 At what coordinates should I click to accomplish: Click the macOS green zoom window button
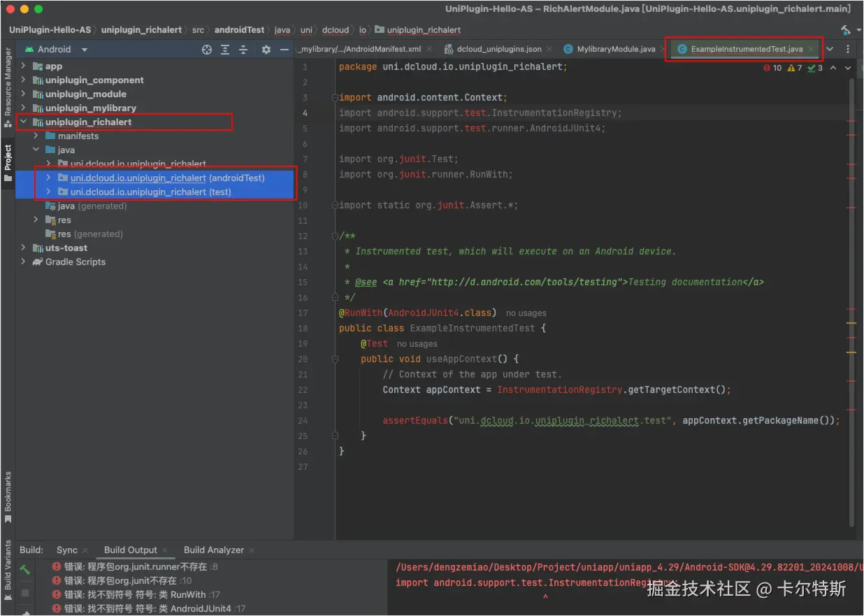point(38,9)
